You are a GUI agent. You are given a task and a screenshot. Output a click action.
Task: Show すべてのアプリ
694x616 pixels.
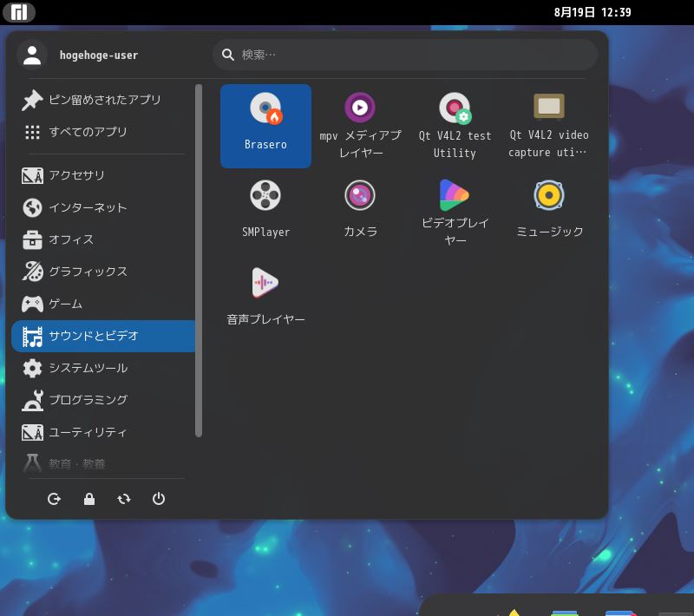coord(103,132)
